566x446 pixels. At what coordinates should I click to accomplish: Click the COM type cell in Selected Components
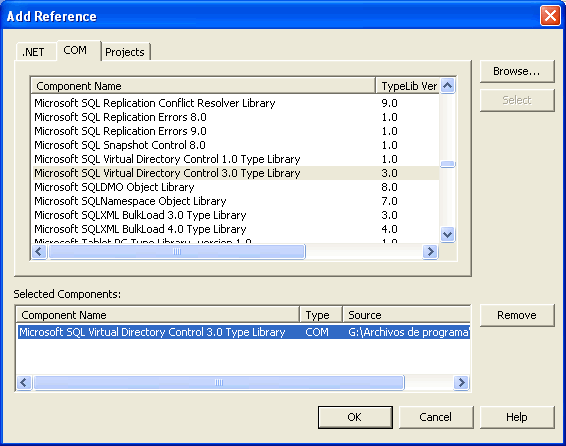click(x=317, y=332)
